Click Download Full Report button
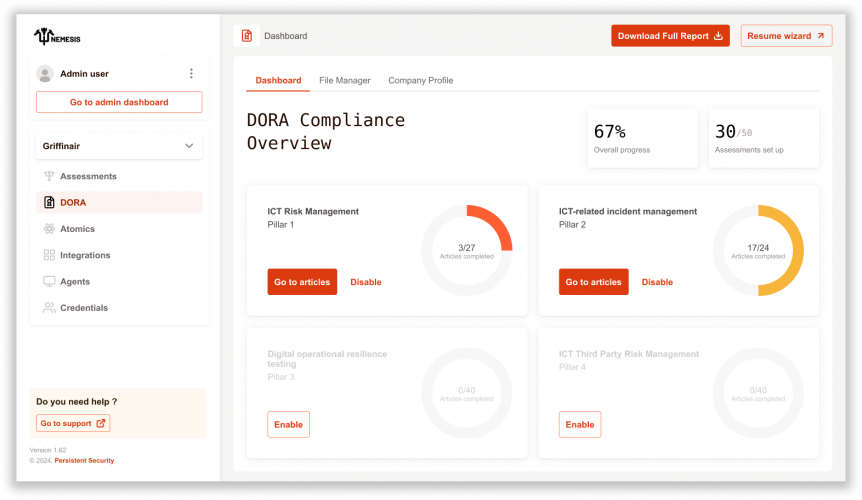The image size is (862, 500). coord(670,36)
